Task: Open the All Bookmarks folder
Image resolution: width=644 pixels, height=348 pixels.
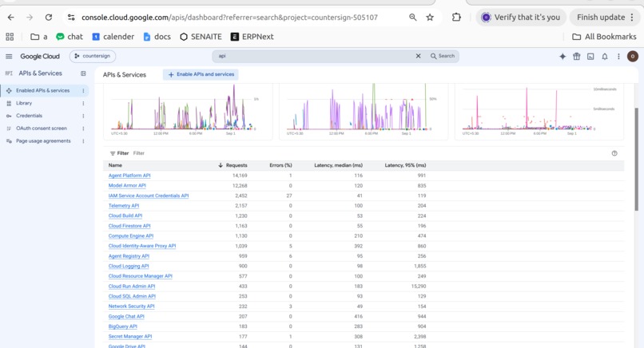Action: point(604,37)
